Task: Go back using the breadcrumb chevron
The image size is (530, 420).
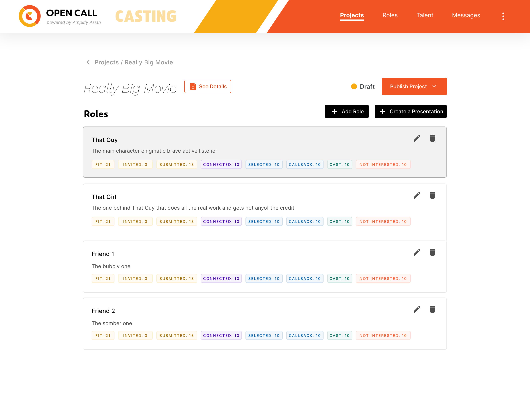Action: point(88,62)
